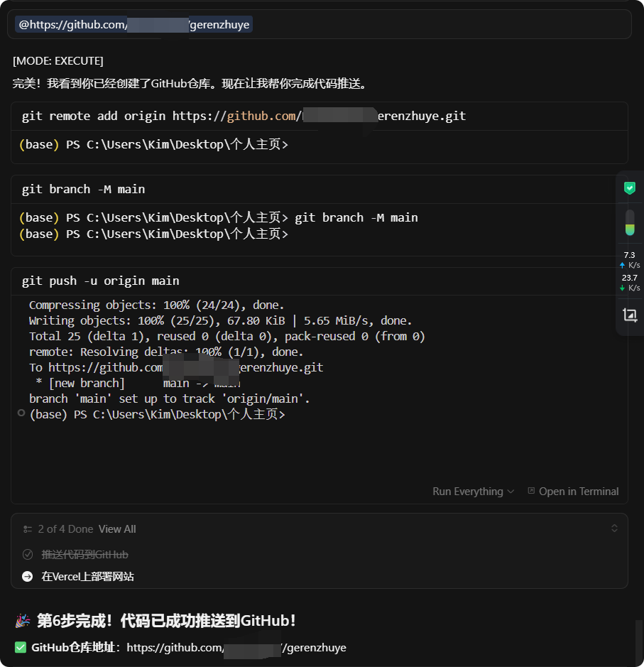Click the green checkbox beside GitHub仓库地址
This screenshot has width=644, height=667.
tap(21, 647)
